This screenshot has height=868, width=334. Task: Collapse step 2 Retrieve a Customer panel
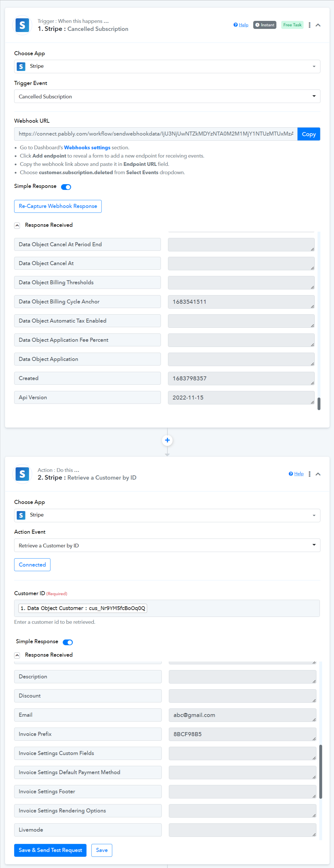(318, 474)
